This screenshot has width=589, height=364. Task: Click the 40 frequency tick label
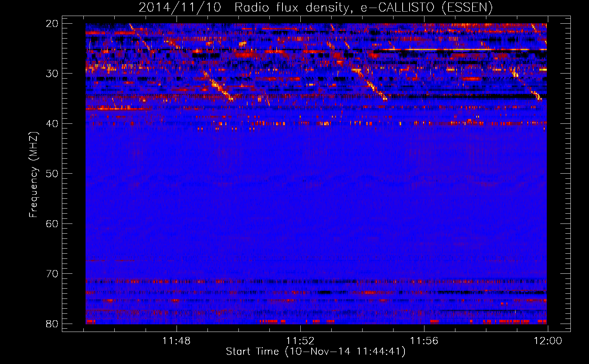[52, 124]
